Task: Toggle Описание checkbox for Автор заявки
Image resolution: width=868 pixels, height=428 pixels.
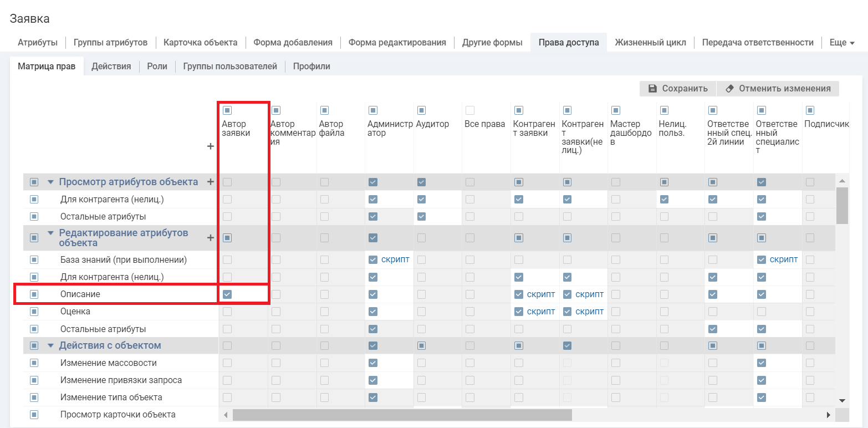Action: point(227,294)
